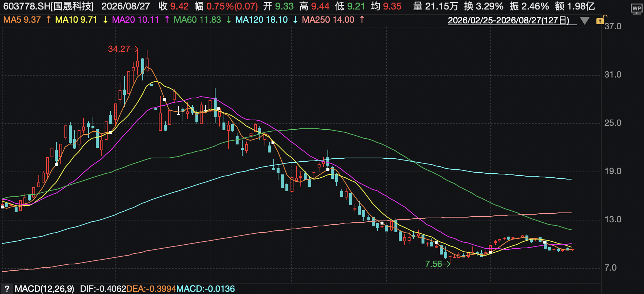Toggle the orange unlock padlock icon
This screenshot has width=644, height=294.
(601, 20)
